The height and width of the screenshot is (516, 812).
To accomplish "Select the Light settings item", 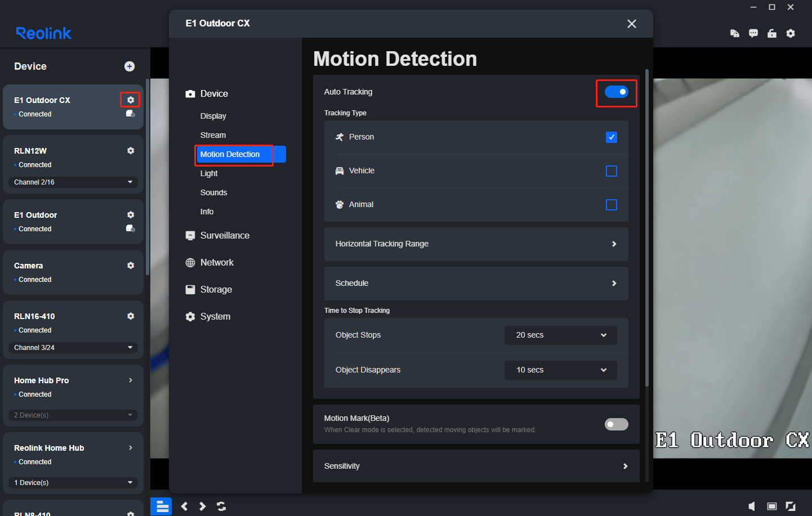I will click(209, 173).
